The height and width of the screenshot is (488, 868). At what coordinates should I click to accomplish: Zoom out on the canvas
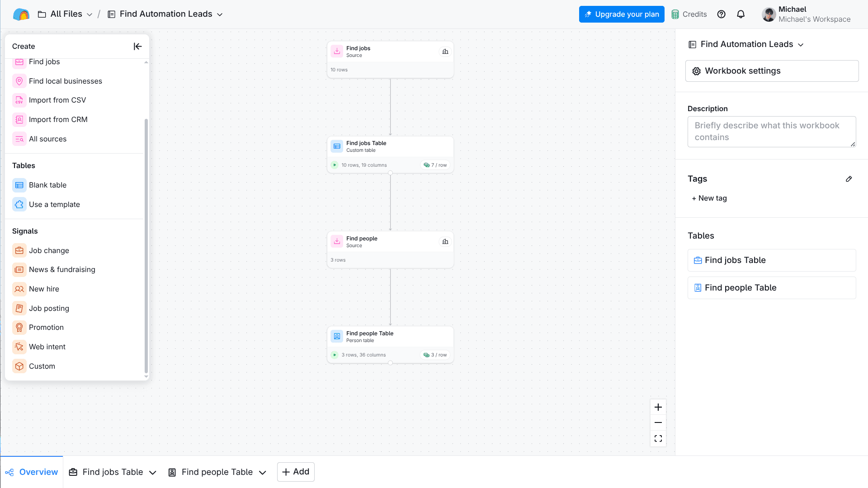(658, 423)
